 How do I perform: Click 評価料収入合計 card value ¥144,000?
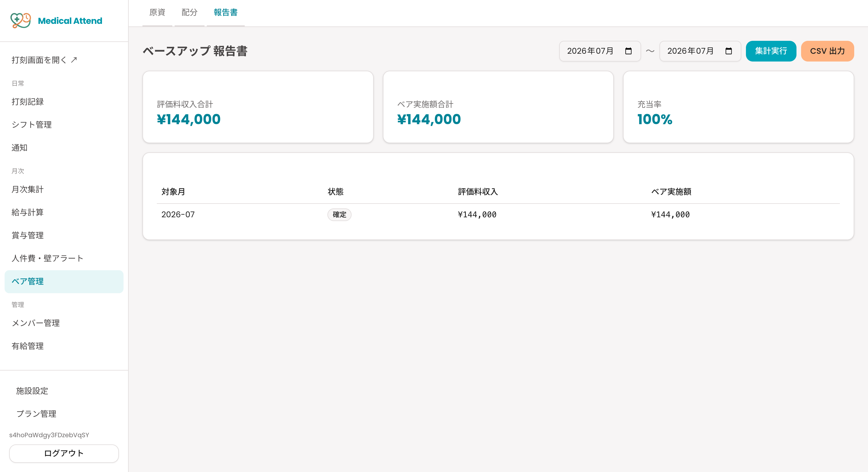[x=189, y=119]
